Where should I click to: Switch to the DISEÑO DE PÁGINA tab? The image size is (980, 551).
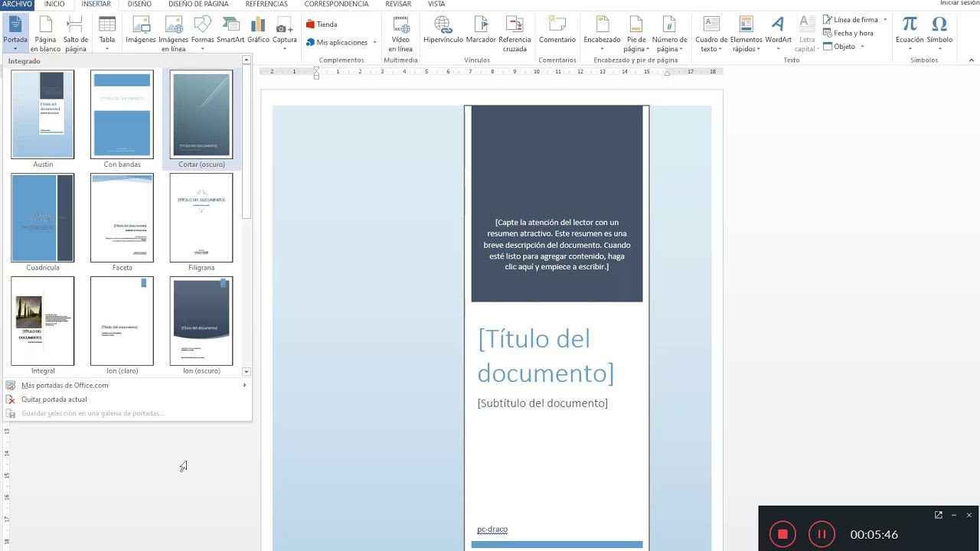tap(198, 5)
